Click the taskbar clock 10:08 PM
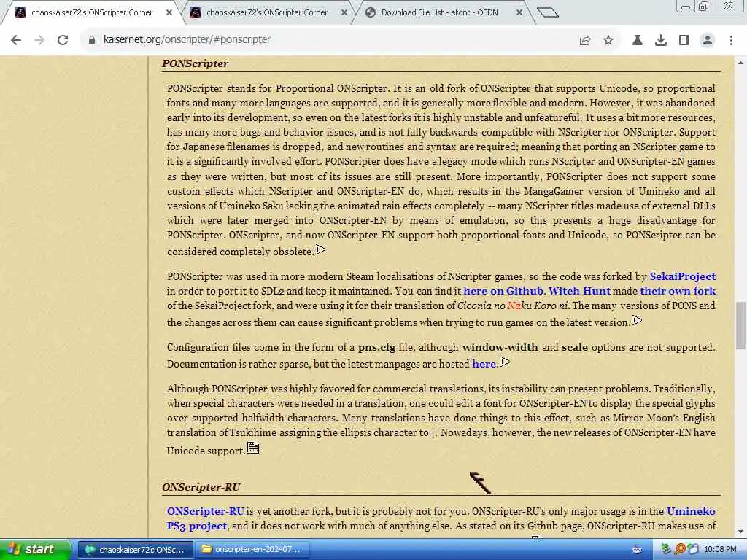 (720, 550)
